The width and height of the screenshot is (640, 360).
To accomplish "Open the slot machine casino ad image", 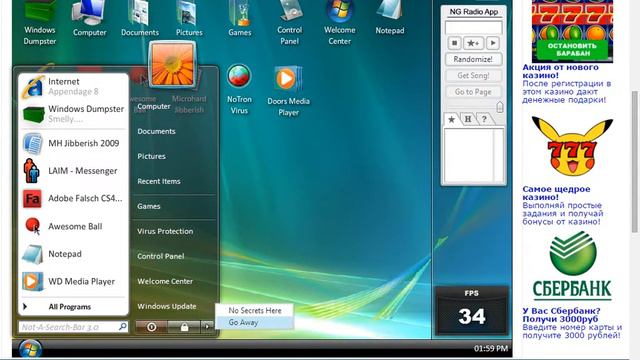I will [572, 31].
